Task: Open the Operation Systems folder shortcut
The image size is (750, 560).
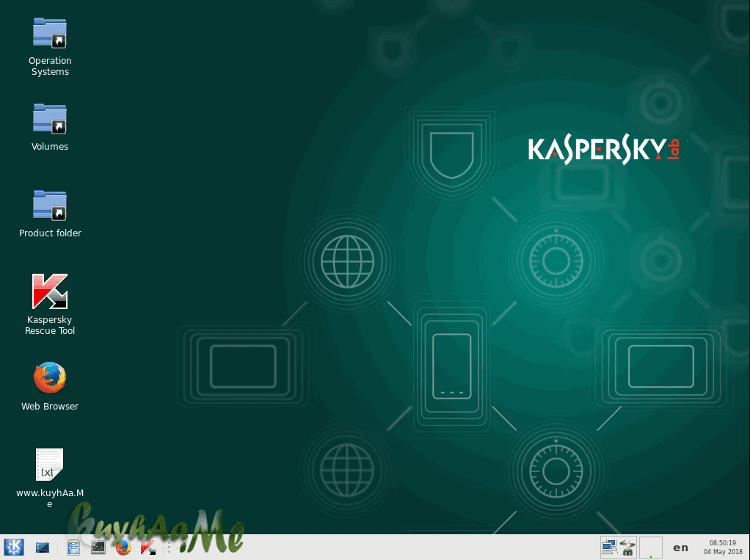Action: tap(50, 33)
